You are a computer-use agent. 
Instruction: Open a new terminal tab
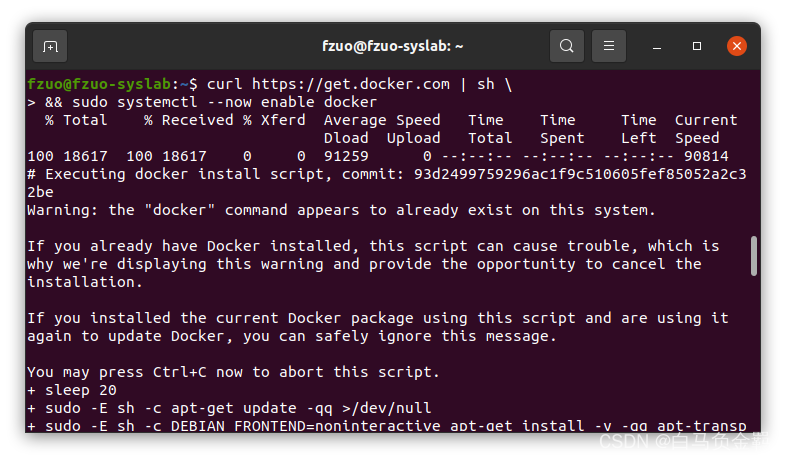tap(50, 47)
